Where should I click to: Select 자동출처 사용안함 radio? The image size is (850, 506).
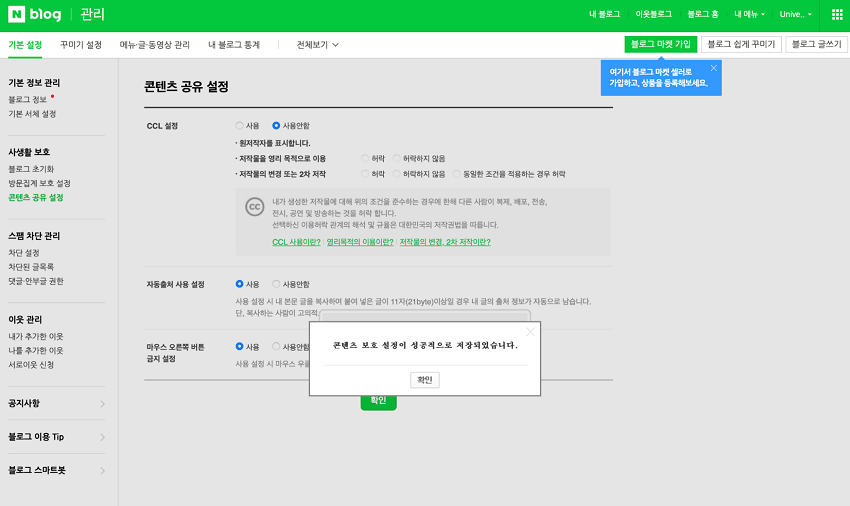point(276,284)
